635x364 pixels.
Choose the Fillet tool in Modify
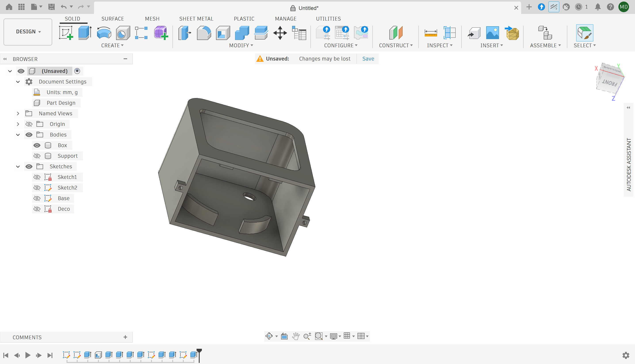(x=204, y=33)
